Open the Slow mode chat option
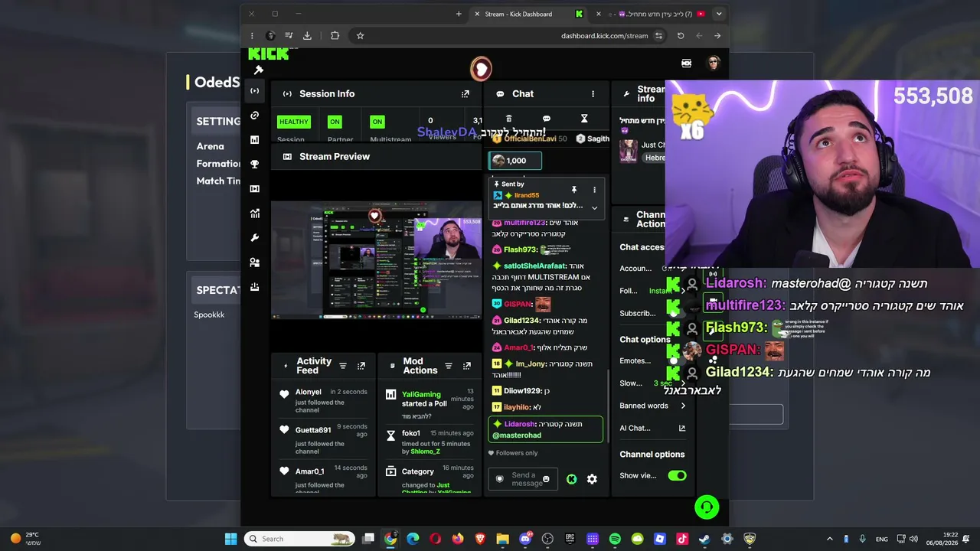Image resolution: width=980 pixels, height=551 pixels. click(653, 383)
